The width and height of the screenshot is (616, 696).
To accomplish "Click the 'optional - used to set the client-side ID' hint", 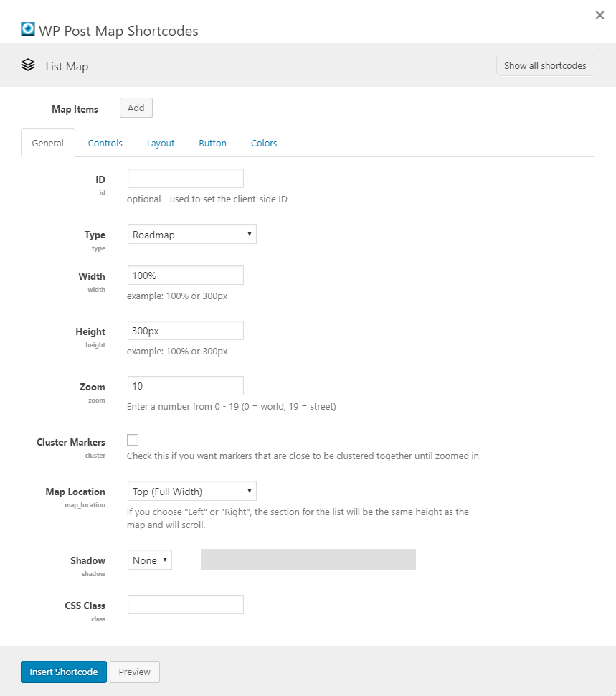I will [207, 199].
